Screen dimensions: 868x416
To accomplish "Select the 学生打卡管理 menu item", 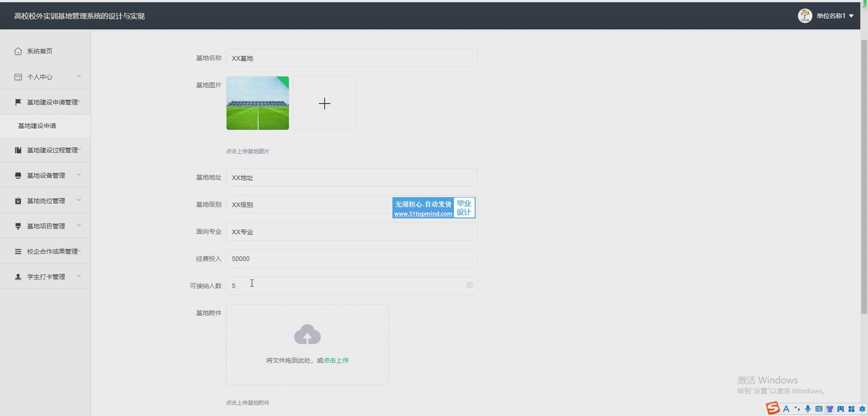I will pos(45,277).
